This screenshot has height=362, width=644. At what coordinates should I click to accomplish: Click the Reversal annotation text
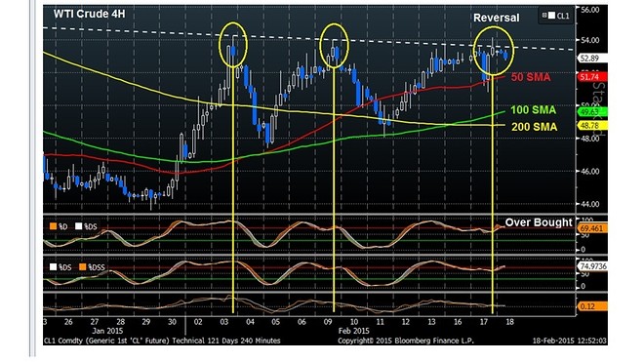[496, 18]
